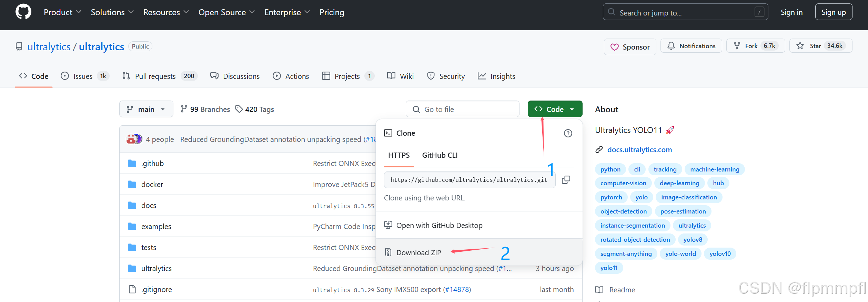868x302 pixels.
Task: Toggle the green Code dropdown button
Action: click(x=555, y=109)
